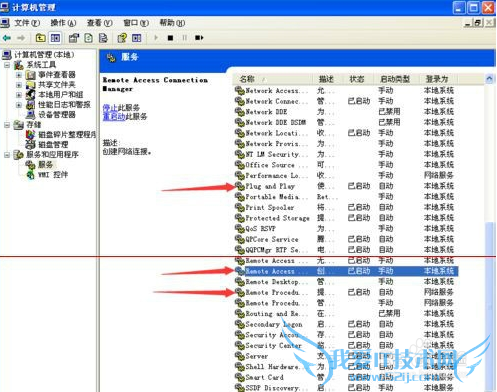Click the Refresh toolbar icon
497x392 pixels.
[x=88, y=38]
